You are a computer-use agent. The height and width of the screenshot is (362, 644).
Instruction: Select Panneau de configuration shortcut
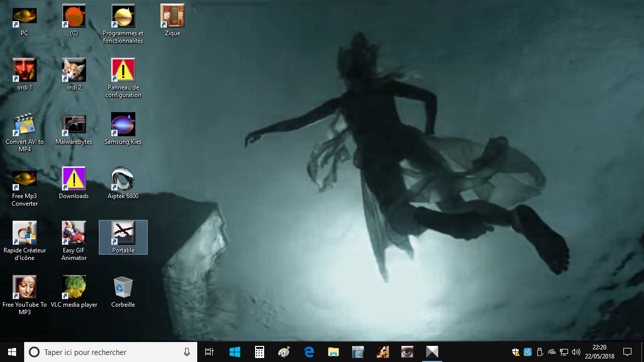(x=123, y=78)
